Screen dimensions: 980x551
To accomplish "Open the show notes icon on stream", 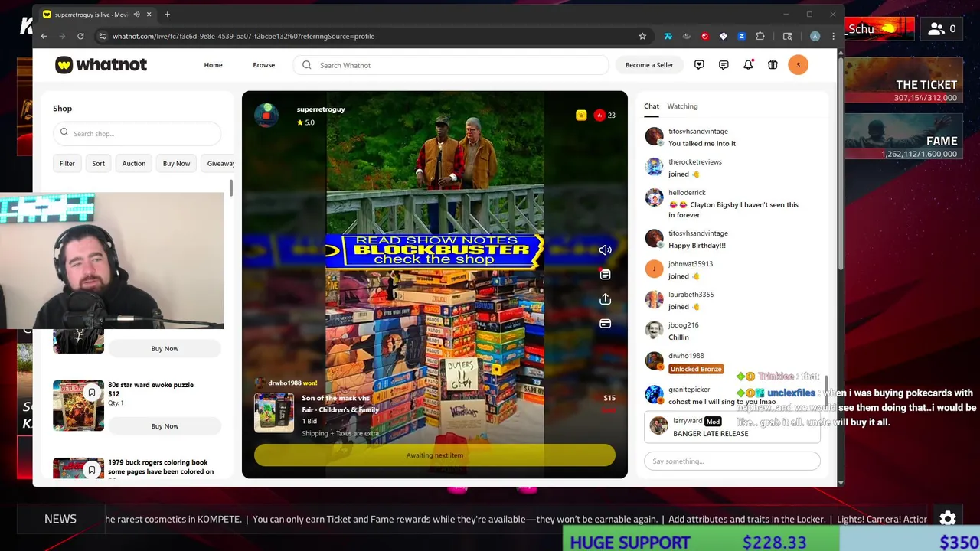I will point(605,275).
